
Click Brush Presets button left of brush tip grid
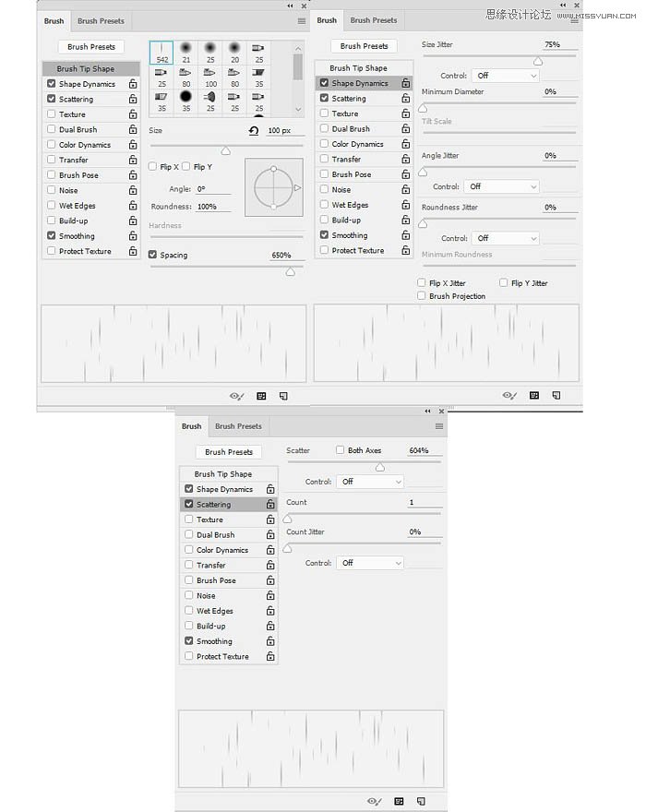(x=91, y=46)
